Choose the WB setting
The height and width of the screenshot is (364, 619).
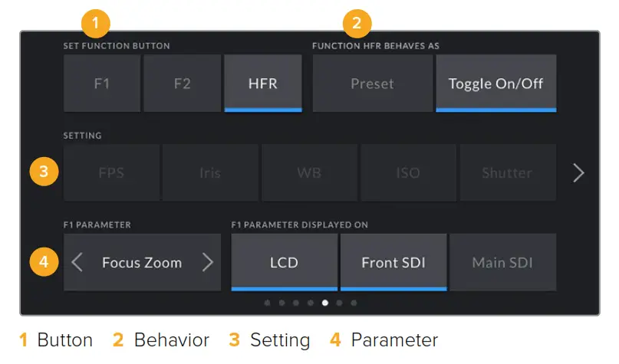(x=309, y=172)
